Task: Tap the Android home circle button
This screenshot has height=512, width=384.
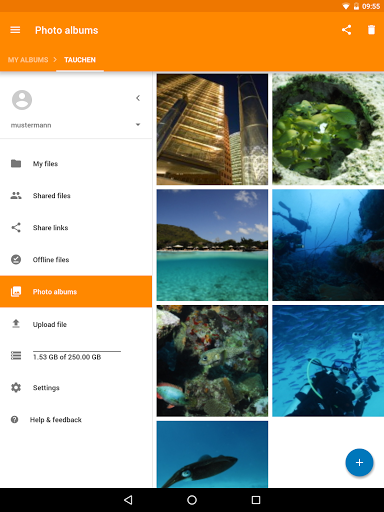Action: 192,500
